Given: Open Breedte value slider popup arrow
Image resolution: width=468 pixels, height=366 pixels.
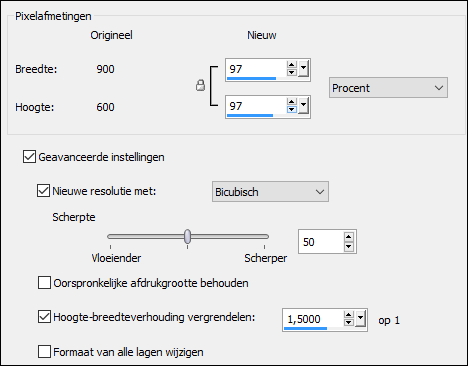Looking at the screenshot, I should click(303, 69).
